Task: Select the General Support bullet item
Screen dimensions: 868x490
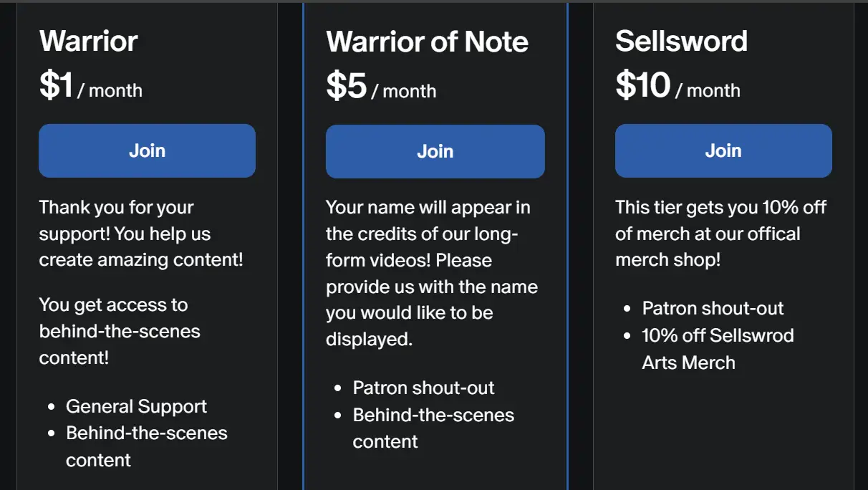Action: (136, 406)
